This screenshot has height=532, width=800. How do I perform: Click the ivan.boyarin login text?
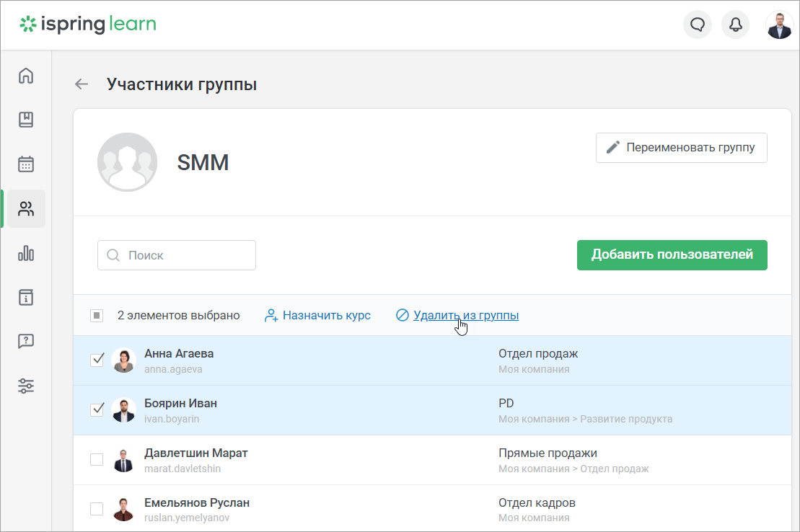click(172, 419)
